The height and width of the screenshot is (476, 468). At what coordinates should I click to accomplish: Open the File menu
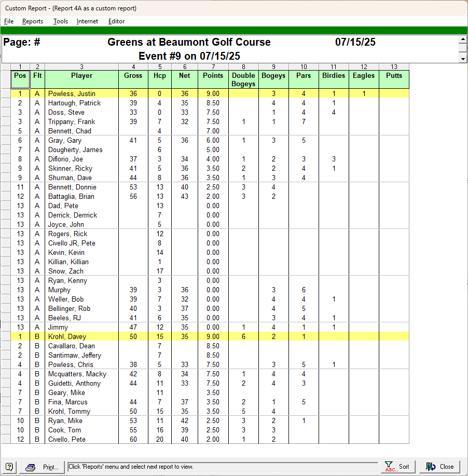pos(9,21)
